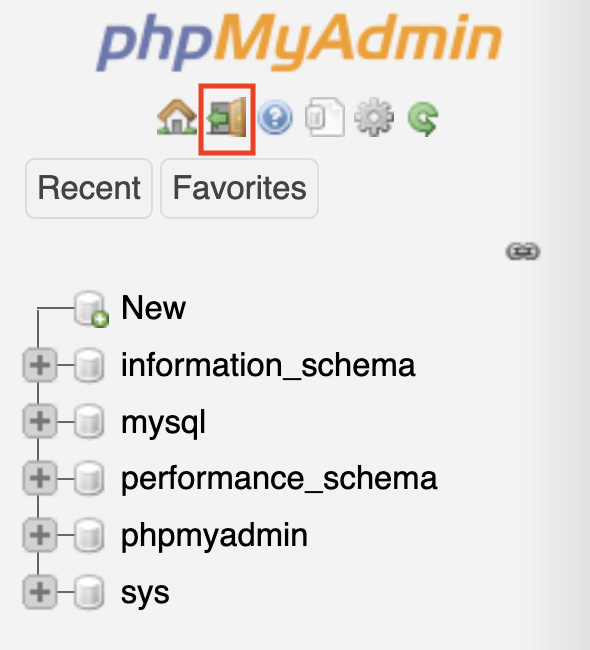This screenshot has height=650, width=590.
Task: Click the Home house icon
Action: 177,117
